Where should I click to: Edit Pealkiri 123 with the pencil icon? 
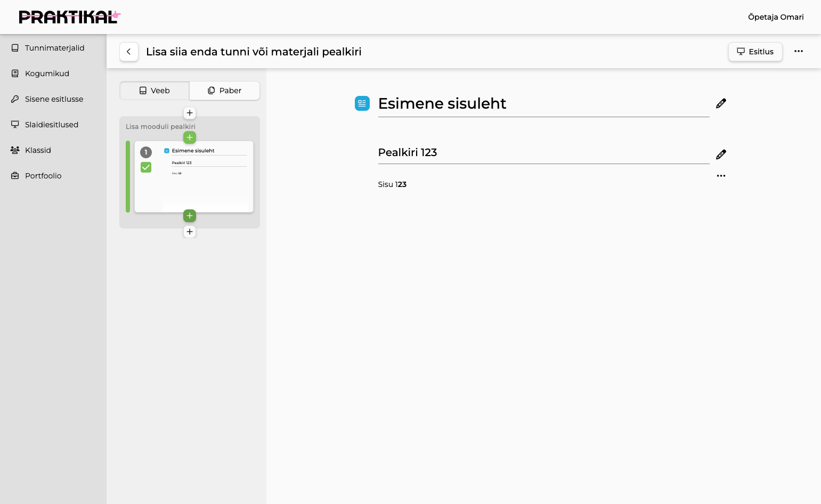click(721, 155)
